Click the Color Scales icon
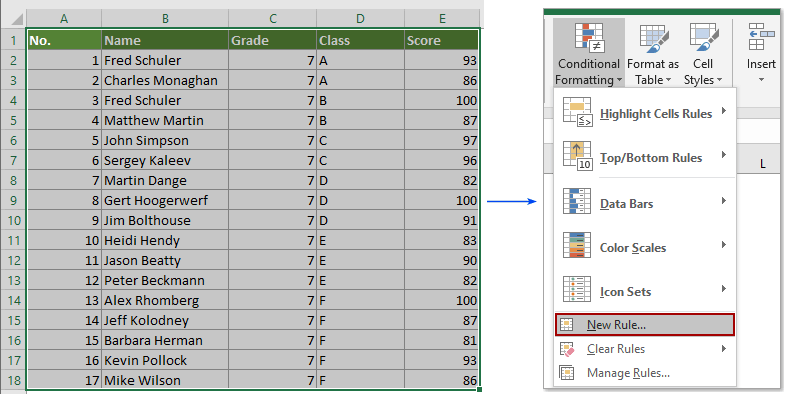The image size is (785, 394). click(577, 245)
